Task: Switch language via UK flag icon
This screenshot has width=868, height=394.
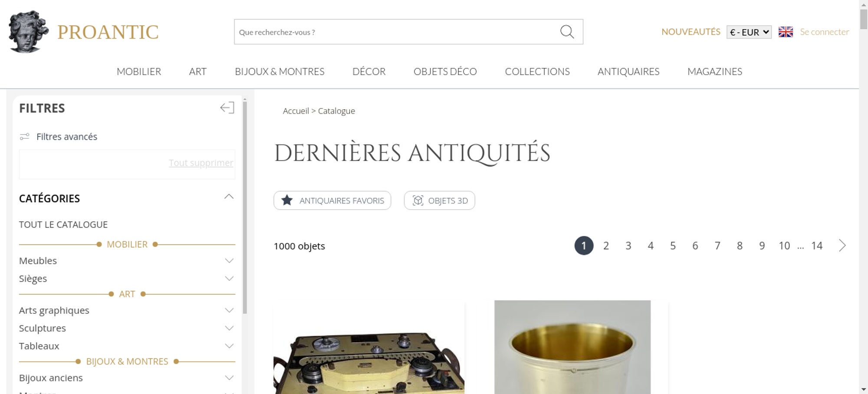Action: click(786, 32)
